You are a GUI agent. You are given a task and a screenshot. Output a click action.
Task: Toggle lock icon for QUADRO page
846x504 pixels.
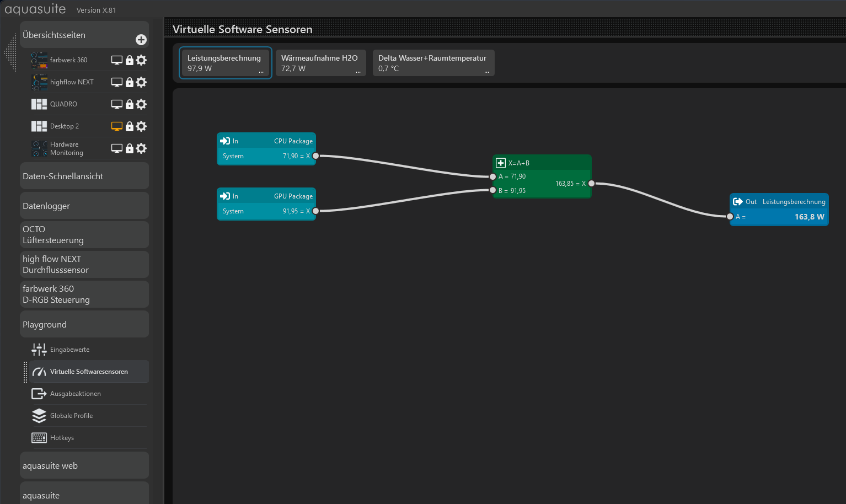tap(130, 104)
